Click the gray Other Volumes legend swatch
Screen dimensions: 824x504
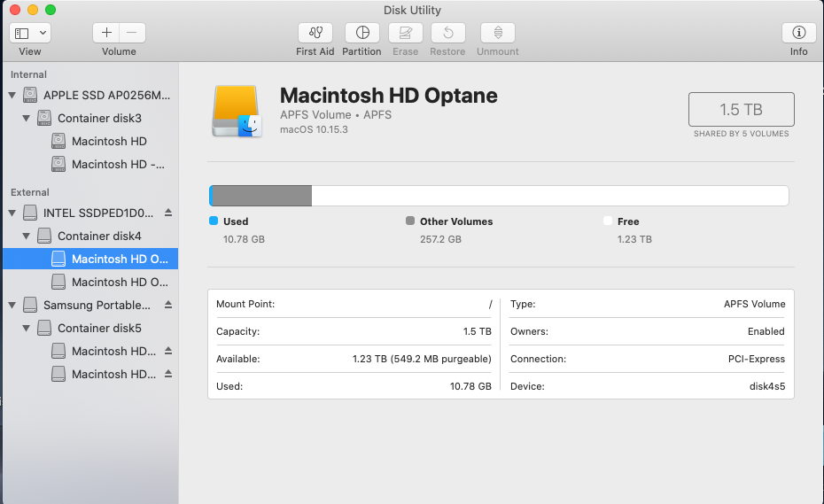pos(410,221)
